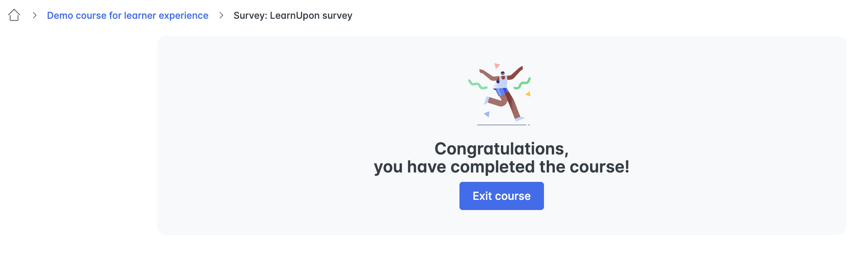Click the chevron before Survey: LearnUpon survey

click(221, 15)
